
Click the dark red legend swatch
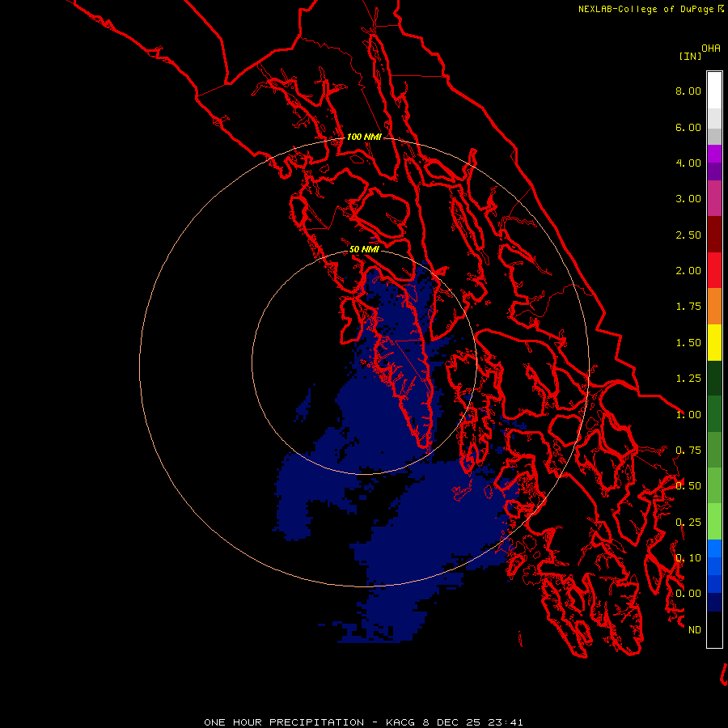click(x=714, y=235)
